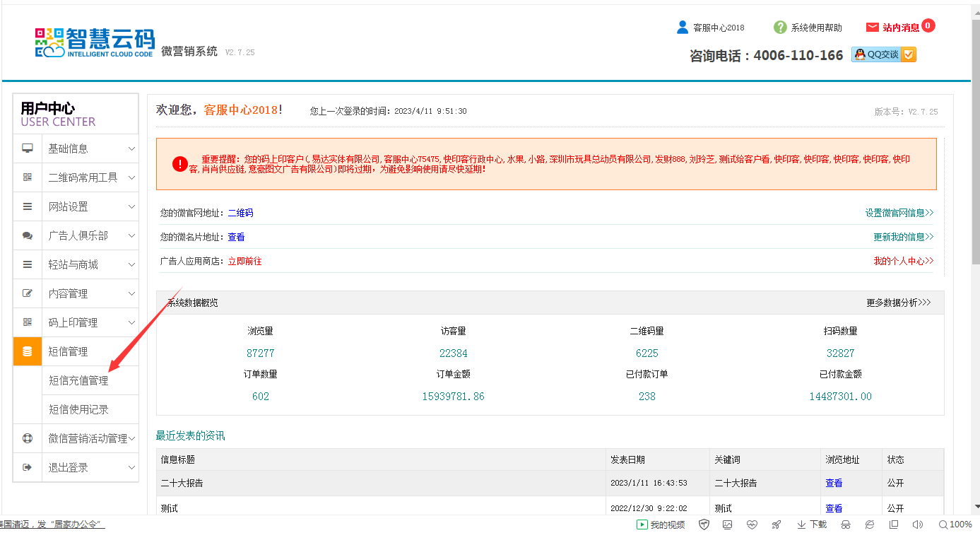Viewport: 980px width, 533px height.
Task: Click the 微信营销活动管理 lifebuoy icon
Action: point(28,438)
